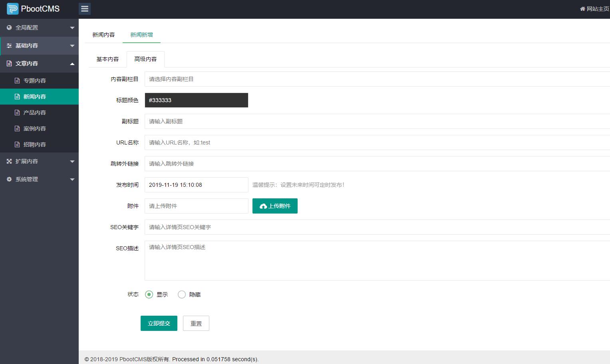Click the page icon beside 招聘内容
The width and height of the screenshot is (610, 364).
click(x=17, y=144)
